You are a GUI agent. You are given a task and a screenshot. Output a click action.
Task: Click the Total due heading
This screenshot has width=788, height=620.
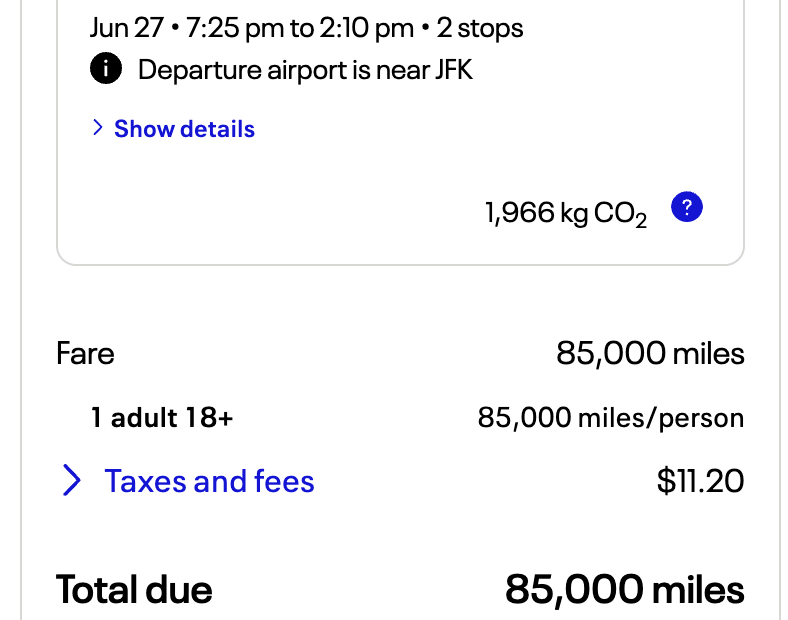point(134,589)
